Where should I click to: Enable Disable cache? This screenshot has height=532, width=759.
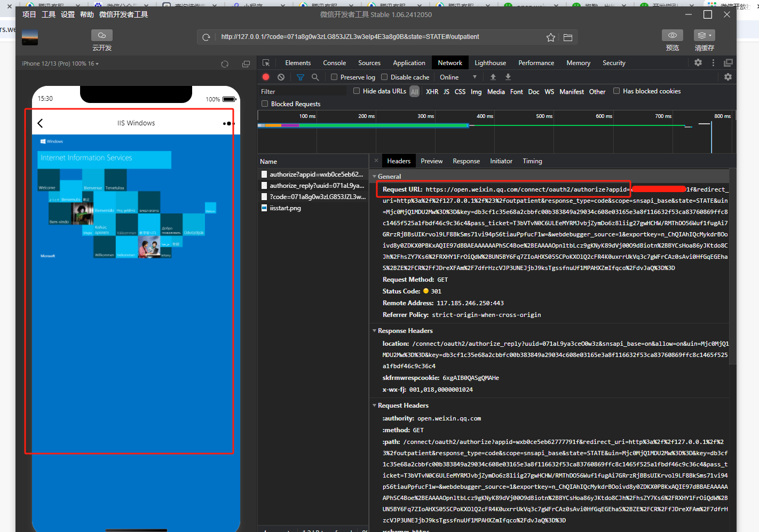tap(384, 77)
